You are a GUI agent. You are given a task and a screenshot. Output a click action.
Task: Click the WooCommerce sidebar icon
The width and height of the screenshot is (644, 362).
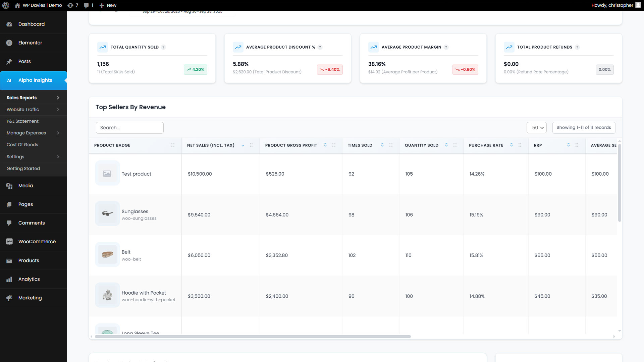point(9,242)
